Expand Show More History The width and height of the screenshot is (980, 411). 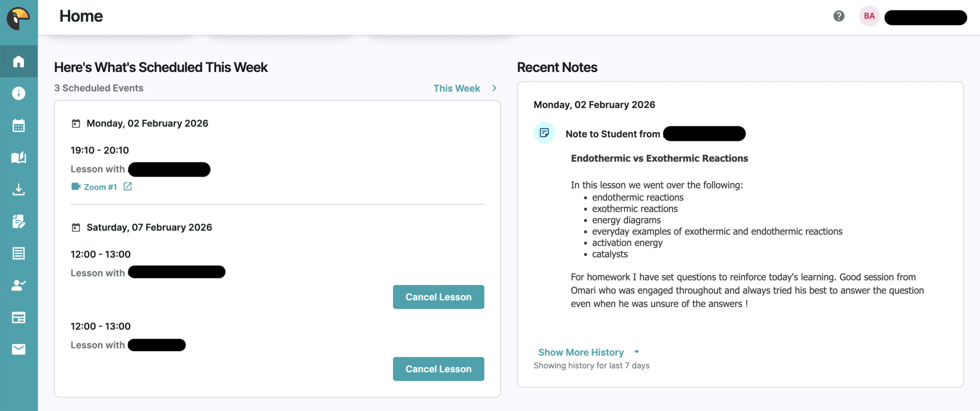coord(581,352)
